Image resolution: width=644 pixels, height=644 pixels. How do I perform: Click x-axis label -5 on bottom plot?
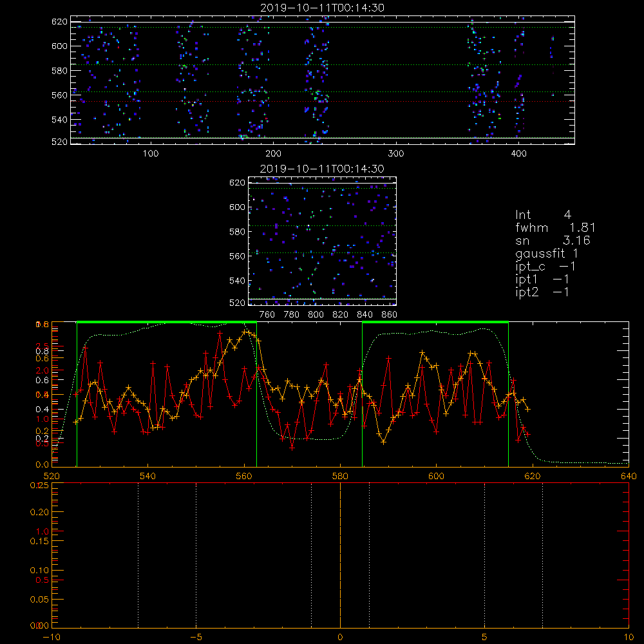pyautogui.click(x=196, y=638)
